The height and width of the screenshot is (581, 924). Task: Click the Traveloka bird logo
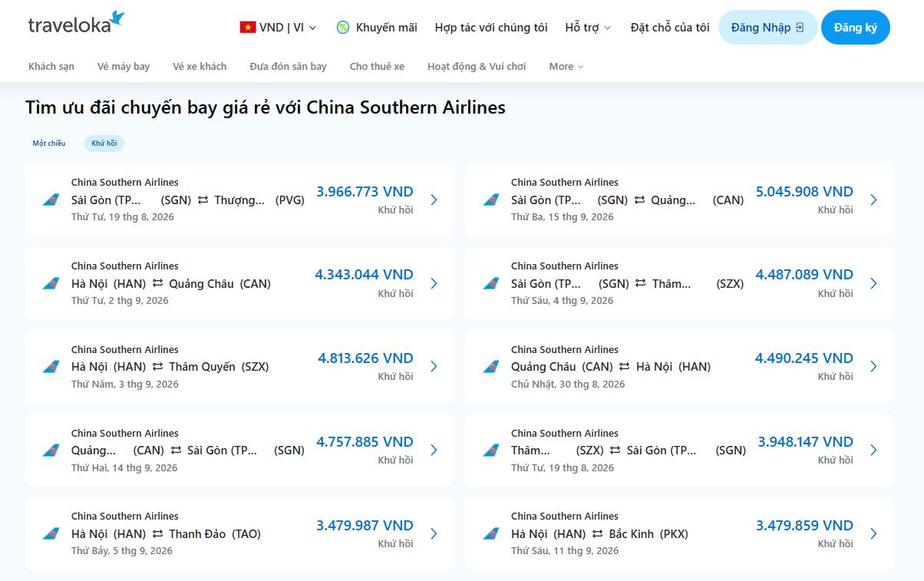point(117,18)
